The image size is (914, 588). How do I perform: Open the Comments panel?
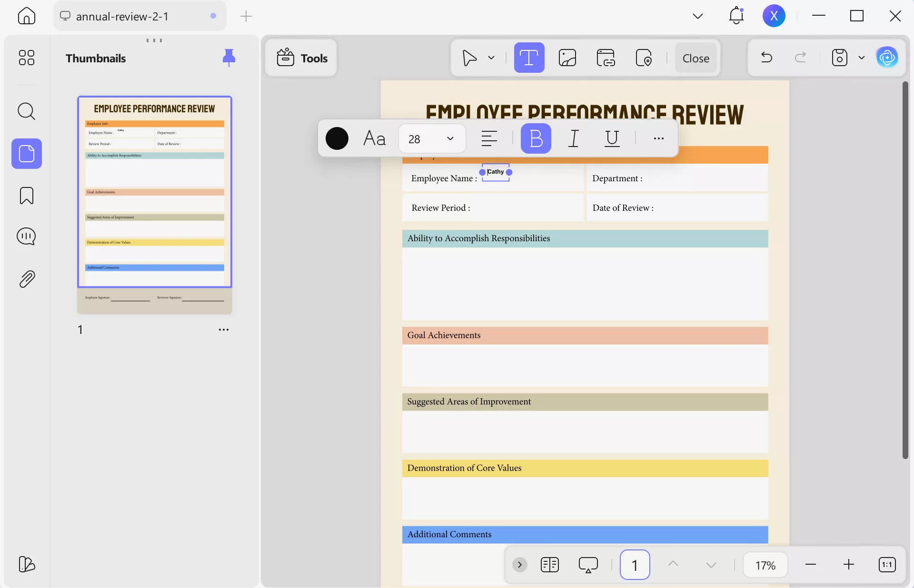tap(26, 236)
